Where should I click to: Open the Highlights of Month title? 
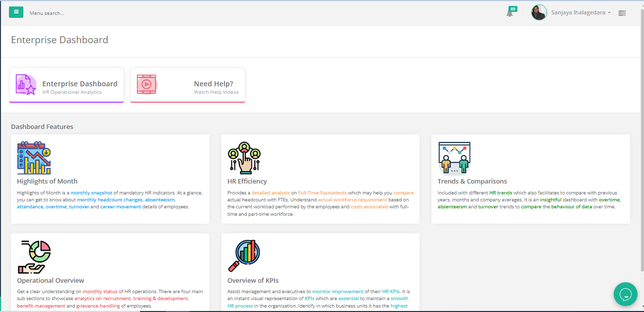coord(47,181)
